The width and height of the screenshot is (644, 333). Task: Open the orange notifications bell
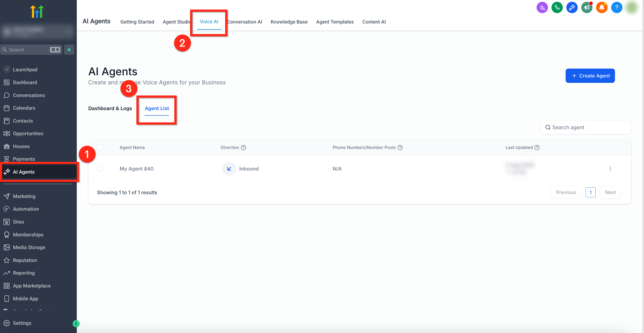[x=601, y=8]
